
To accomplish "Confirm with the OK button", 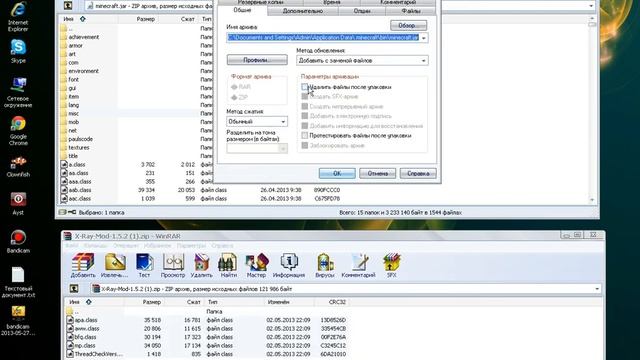I will pos(337,173).
